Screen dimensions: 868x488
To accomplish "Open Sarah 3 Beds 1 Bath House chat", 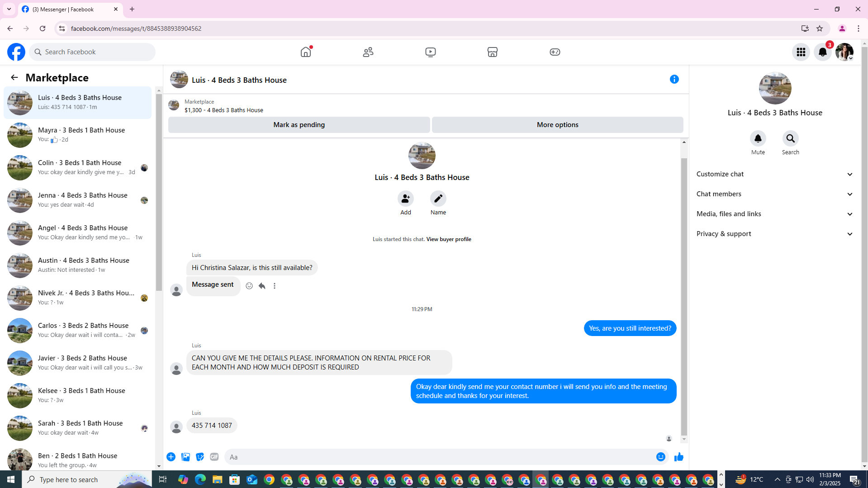I will click(78, 428).
